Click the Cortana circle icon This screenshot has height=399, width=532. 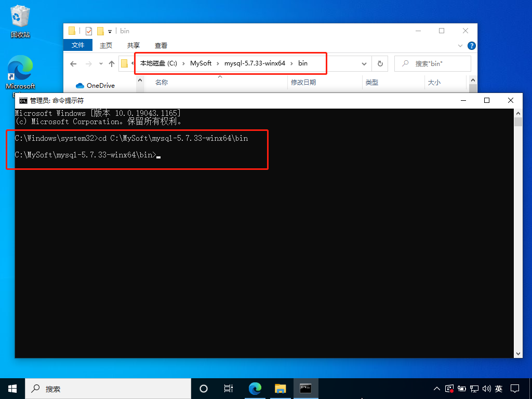204,389
